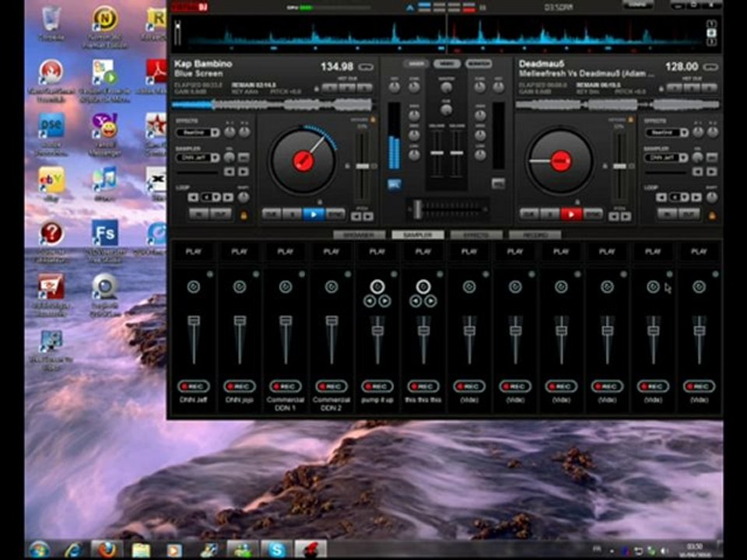The width and height of the screenshot is (747, 560).
Task: Click the left deck loop In button
Action: click(x=199, y=215)
